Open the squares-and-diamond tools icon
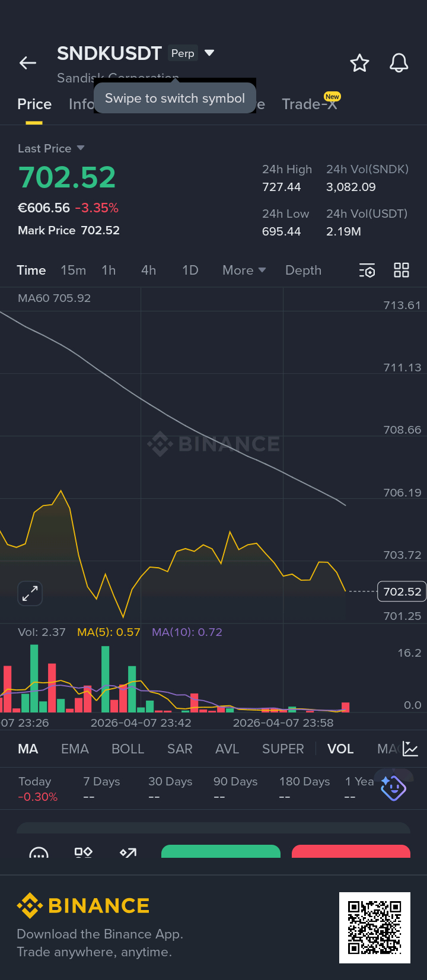 84,852
